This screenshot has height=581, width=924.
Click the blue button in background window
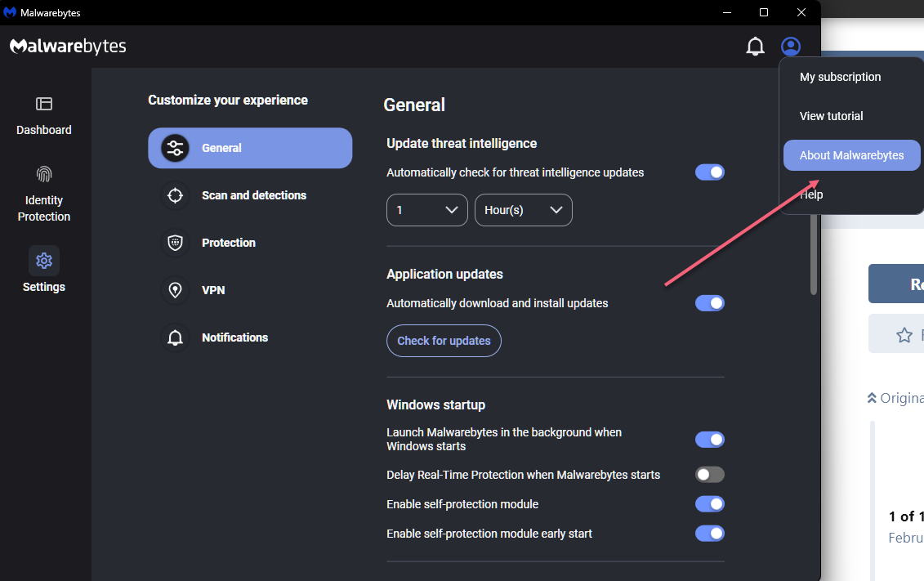tap(895, 284)
